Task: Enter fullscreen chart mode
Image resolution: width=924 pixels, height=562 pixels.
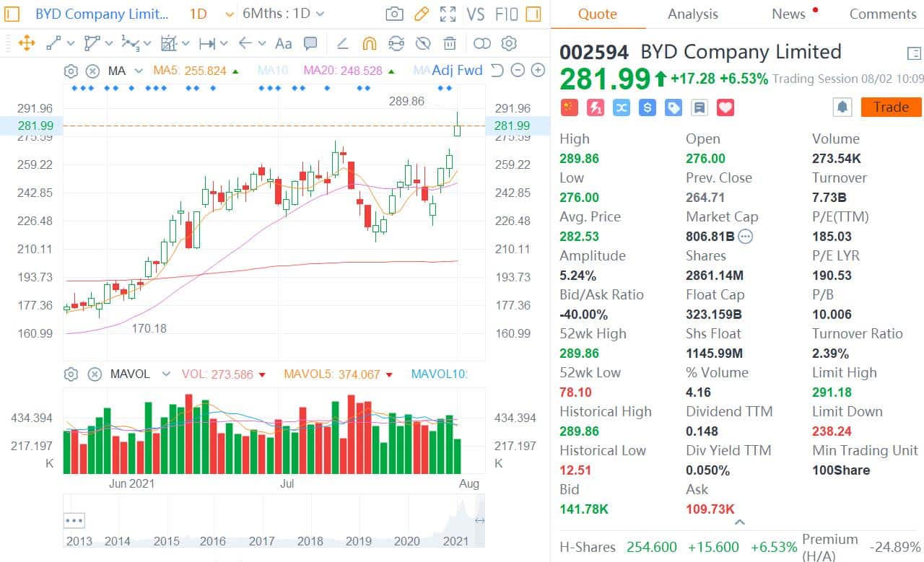Action: pos(448,14)
